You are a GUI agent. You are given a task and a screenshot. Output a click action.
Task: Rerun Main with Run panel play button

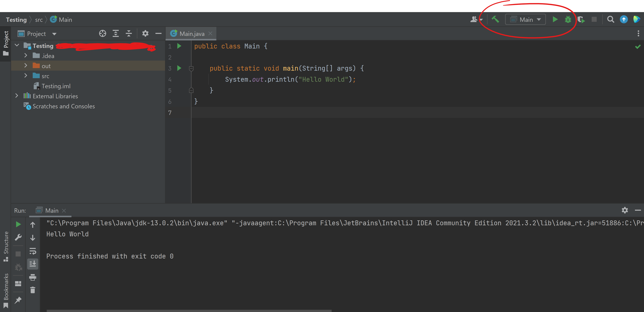[18, 224]
